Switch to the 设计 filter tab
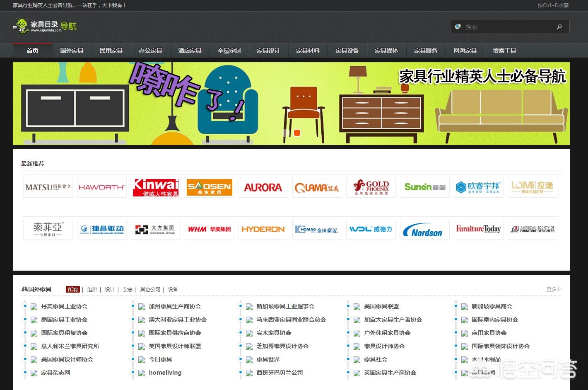This screenshot has height=390, width=588. click(110, 289)
